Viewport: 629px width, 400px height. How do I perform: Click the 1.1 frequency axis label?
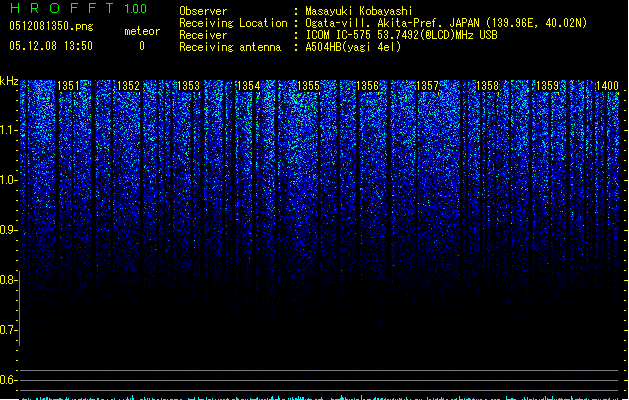click(9, 130)
